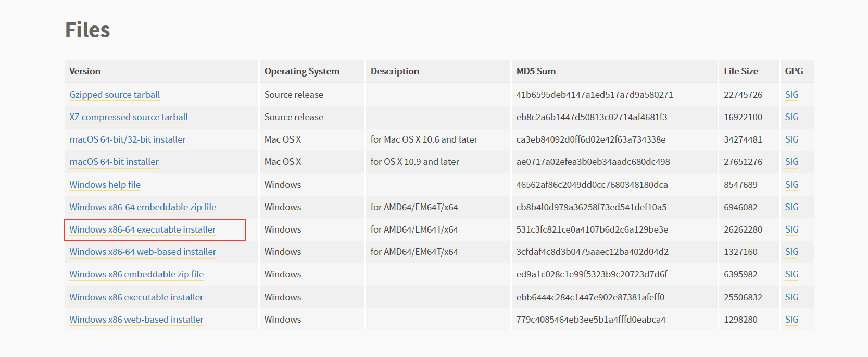Screen dimensions: 868x357
Task: Open SIG for Windows x86-64 web-based installer
Action: [791, 252]
